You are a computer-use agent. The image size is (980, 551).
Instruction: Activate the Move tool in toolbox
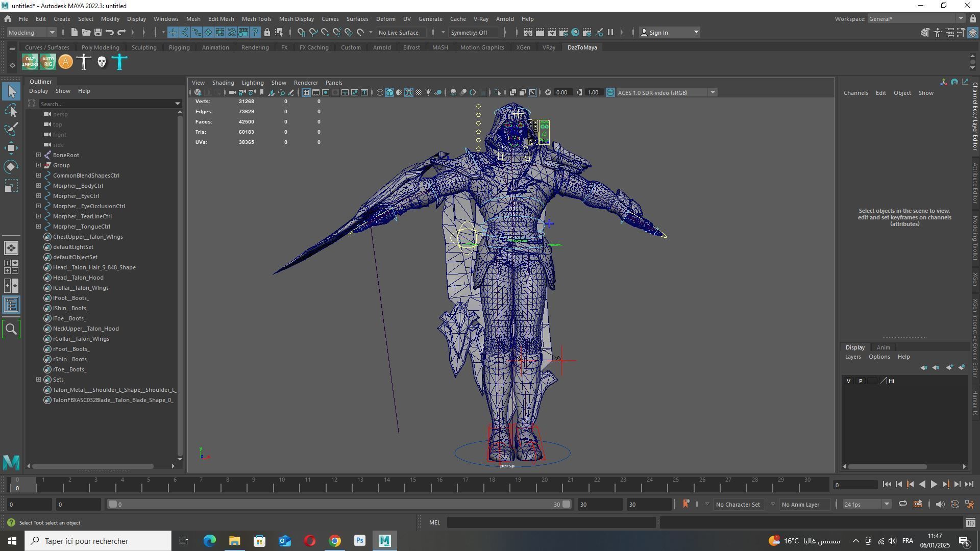[11, 148]
